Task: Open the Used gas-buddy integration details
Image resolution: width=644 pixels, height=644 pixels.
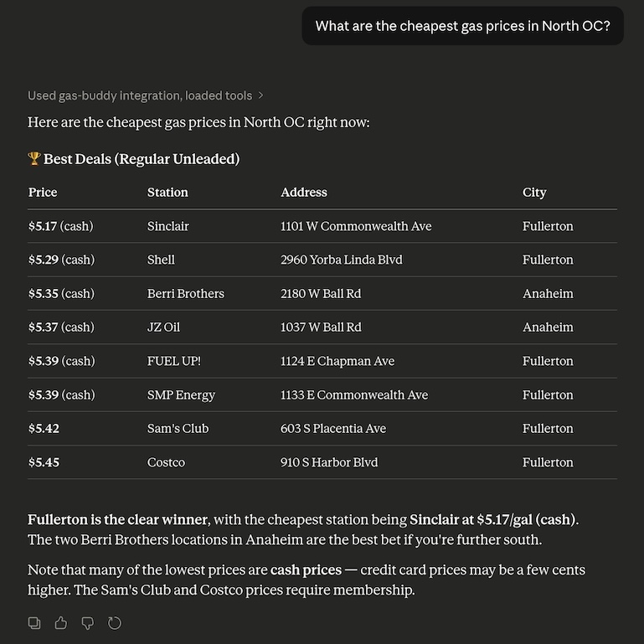Action: coord(140,95)
